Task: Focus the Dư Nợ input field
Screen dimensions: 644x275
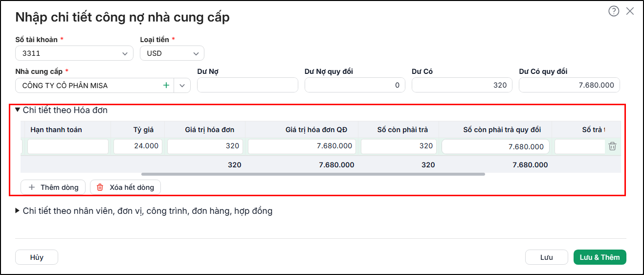Action: 247,85
